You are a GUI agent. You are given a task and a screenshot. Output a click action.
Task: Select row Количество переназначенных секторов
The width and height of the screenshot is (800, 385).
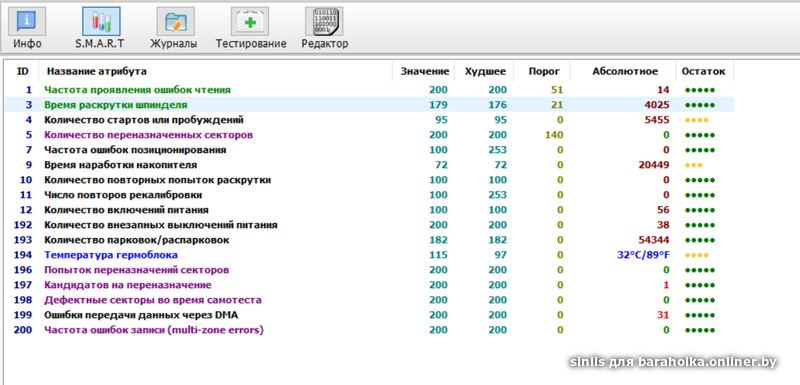tap(370, 135)
